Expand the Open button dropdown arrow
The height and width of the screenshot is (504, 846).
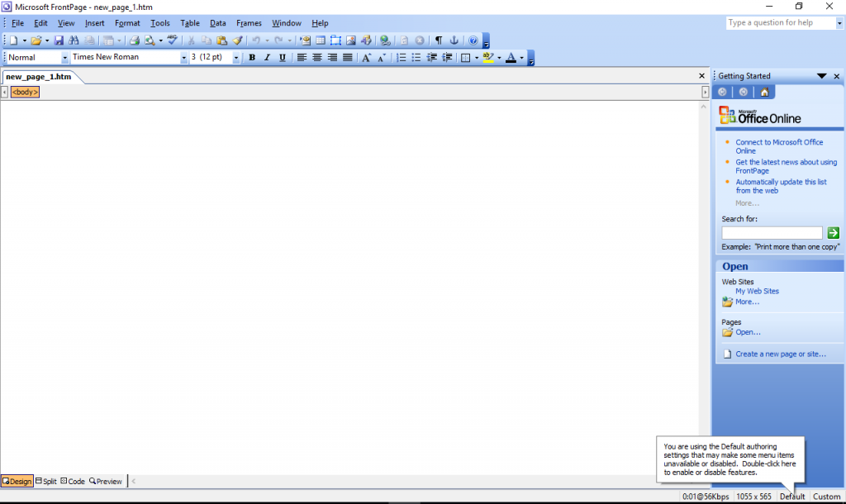tap(47, 41)
